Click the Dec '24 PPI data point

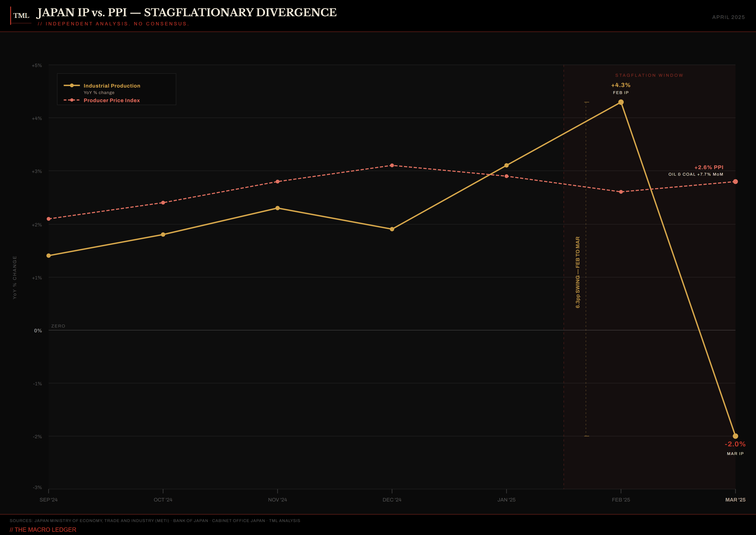click(x=392, y=165)
